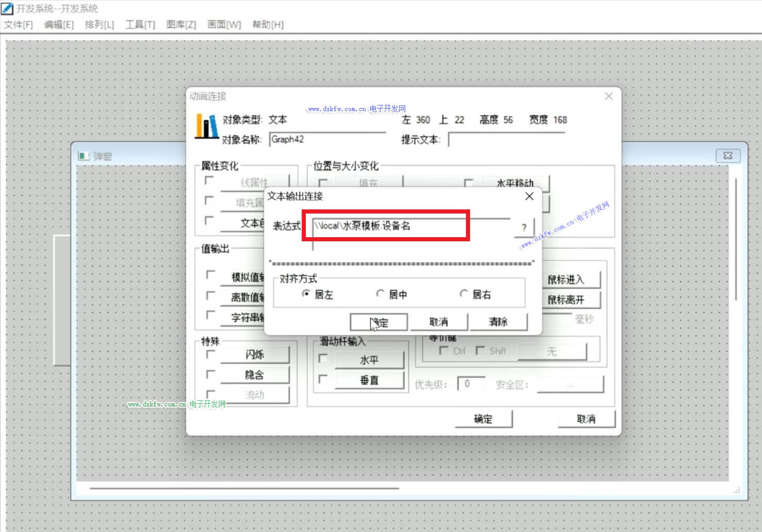The width and height of the screenshot is (762, 532).
Task: Toggle the 闪烁 checkbox
Action: pos(210,354)
